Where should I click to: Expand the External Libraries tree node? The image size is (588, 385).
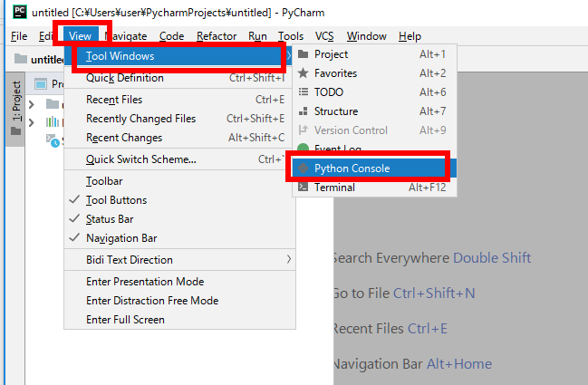click(32, 122)
